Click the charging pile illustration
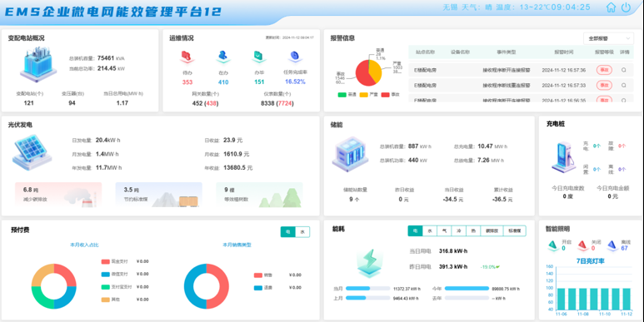The image size is (644, 322). pos(563,156)
